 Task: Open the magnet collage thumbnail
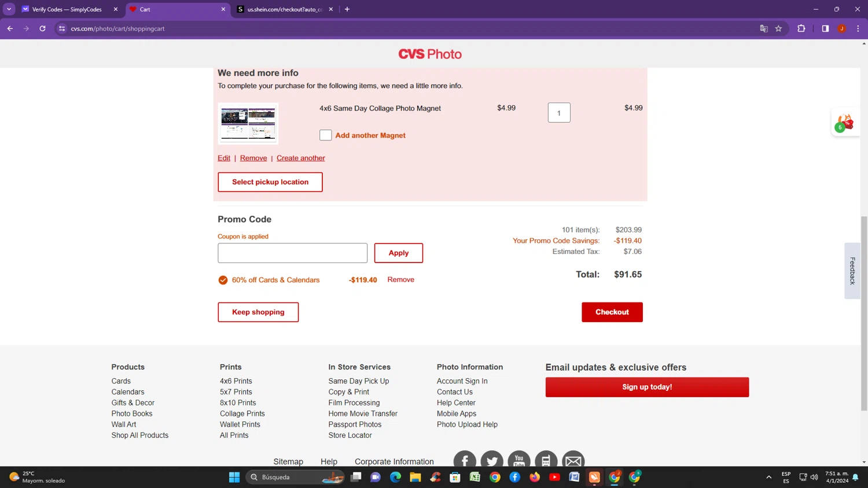click(x=248, y=124)
